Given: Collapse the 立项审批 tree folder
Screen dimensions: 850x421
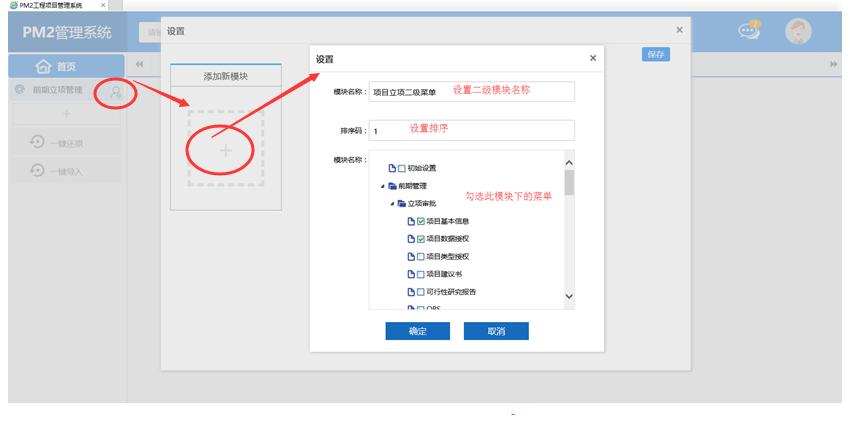Looking at the screenshot, I should tap(393, 204).
